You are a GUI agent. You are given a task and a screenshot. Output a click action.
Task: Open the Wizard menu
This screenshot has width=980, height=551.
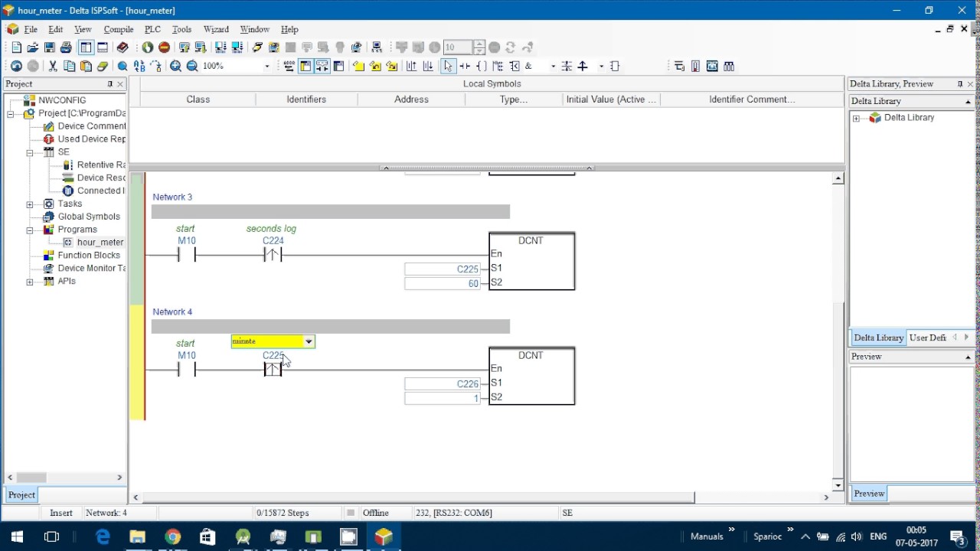[216, 29]
